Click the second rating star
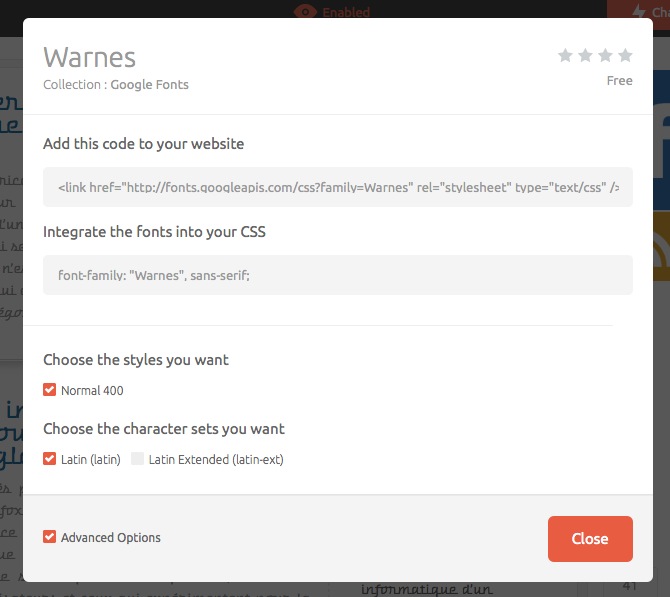The image size is (670, 597). point(585,56)
